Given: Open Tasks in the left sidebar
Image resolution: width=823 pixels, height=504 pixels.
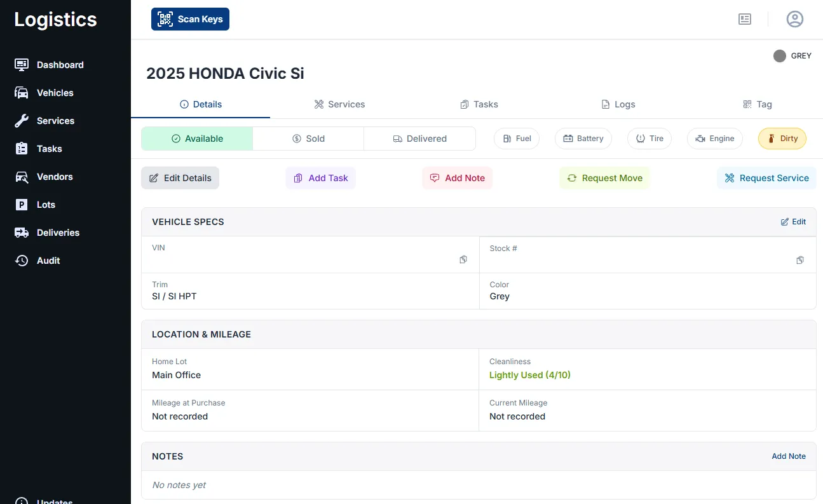Looking at the screenshot, I should (38, 149).
